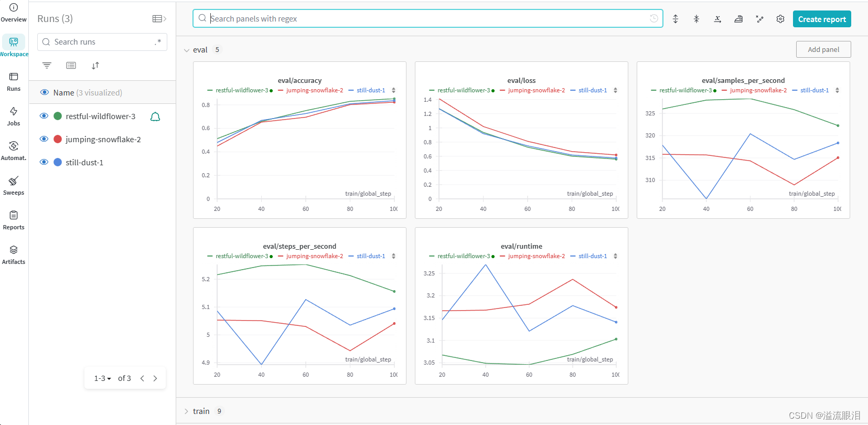Click the train section panel count 9
The height and width of the screenshot is (425, 868).
coord(219,411)
